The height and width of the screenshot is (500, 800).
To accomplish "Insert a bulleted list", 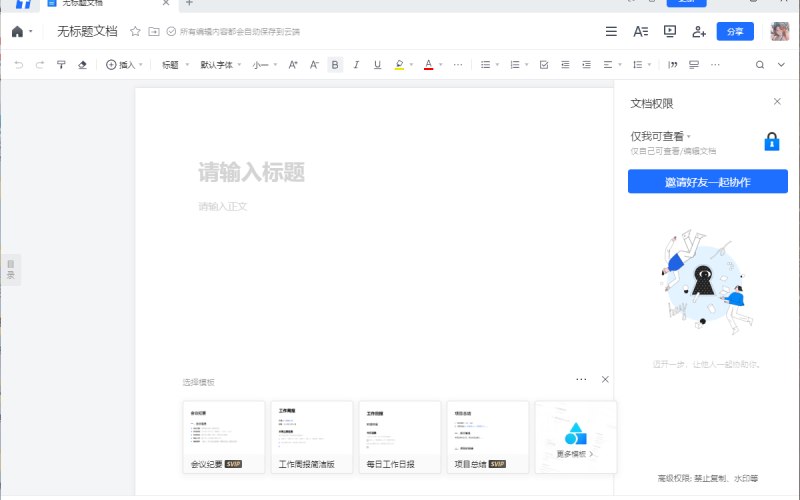I will [x=486, y=65].
